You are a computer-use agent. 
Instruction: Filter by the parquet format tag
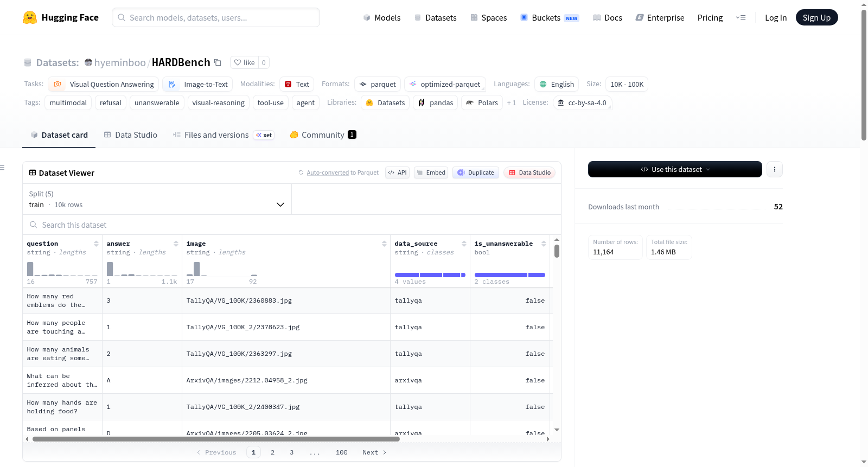point(378,84)
